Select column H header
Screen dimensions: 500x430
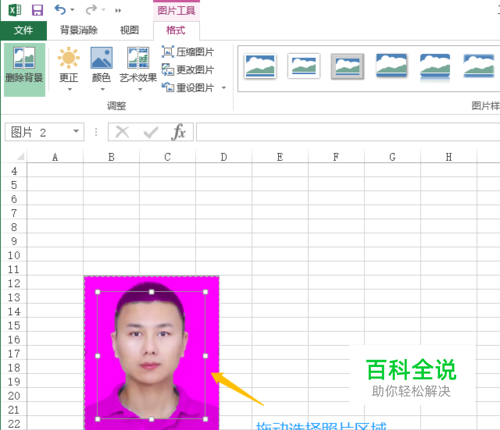pyautogui.click(x=449, y=157)
